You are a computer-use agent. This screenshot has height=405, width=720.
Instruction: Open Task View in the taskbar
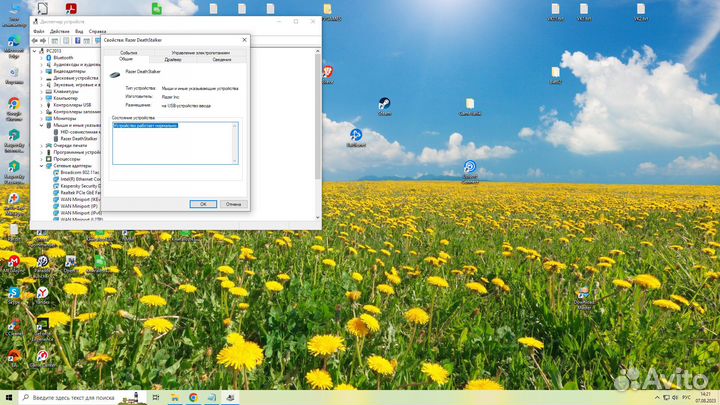coord(157,397)
